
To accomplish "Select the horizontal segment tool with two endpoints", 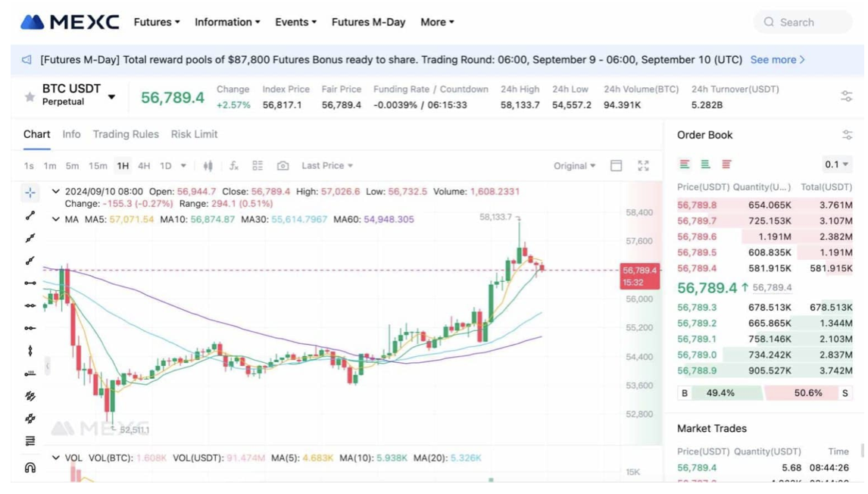I will pos(30,283).
